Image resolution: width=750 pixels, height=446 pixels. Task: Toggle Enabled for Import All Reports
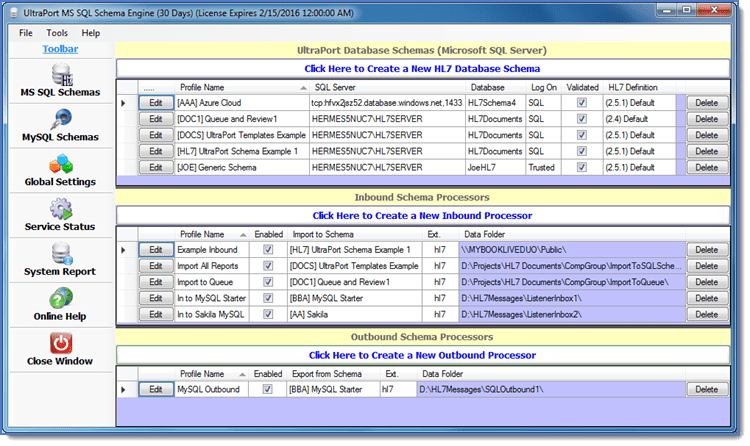tap(268, 266)
